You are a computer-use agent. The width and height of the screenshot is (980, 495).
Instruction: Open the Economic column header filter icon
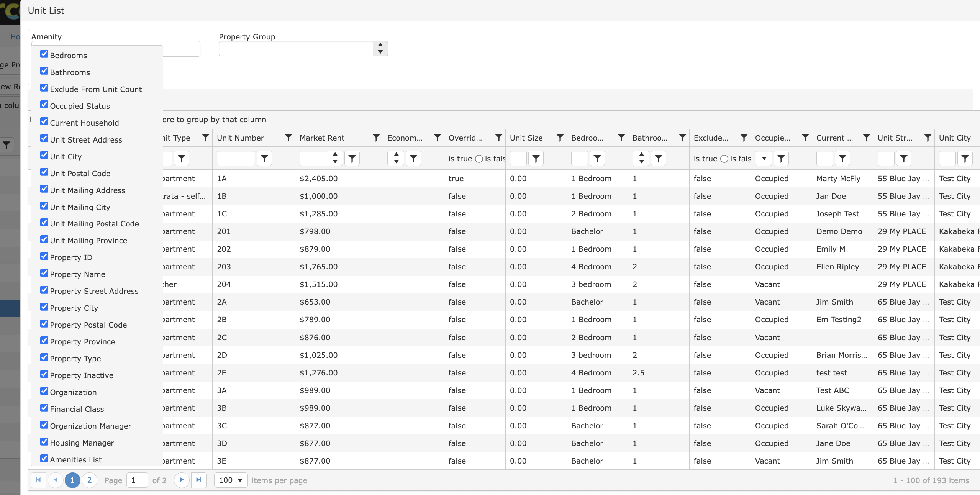point(437,138)
